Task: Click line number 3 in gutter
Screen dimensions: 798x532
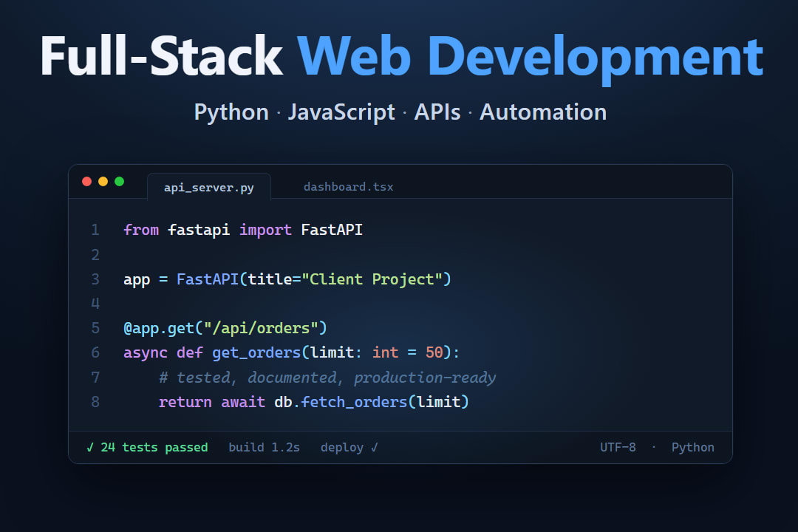Action: coord(95,279)
